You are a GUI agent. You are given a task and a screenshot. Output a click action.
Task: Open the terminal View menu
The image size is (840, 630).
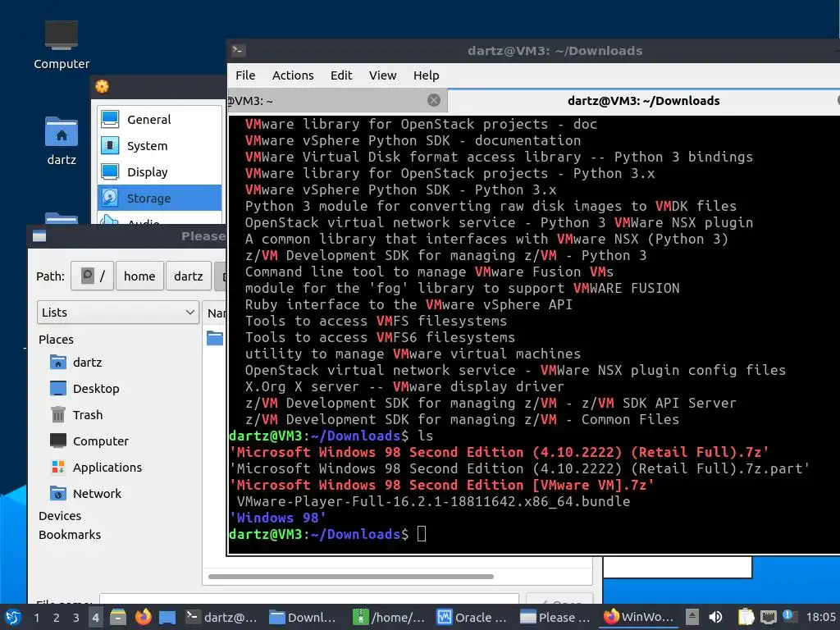point(382,75)
